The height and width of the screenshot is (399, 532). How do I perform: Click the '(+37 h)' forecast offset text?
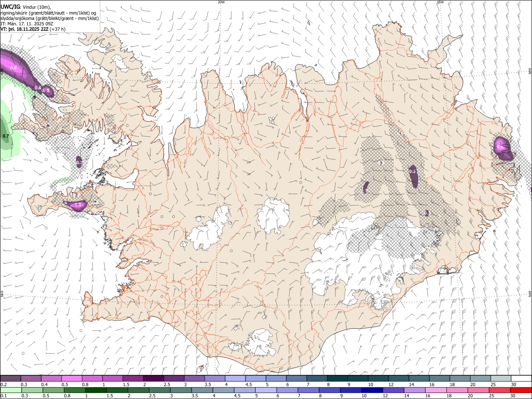coord(57,29)
